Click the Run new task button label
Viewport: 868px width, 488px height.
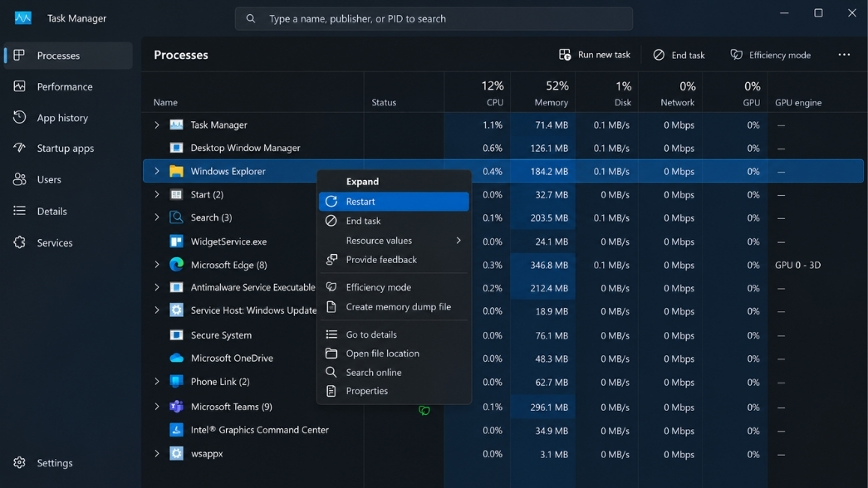click(x=604, y=55)
